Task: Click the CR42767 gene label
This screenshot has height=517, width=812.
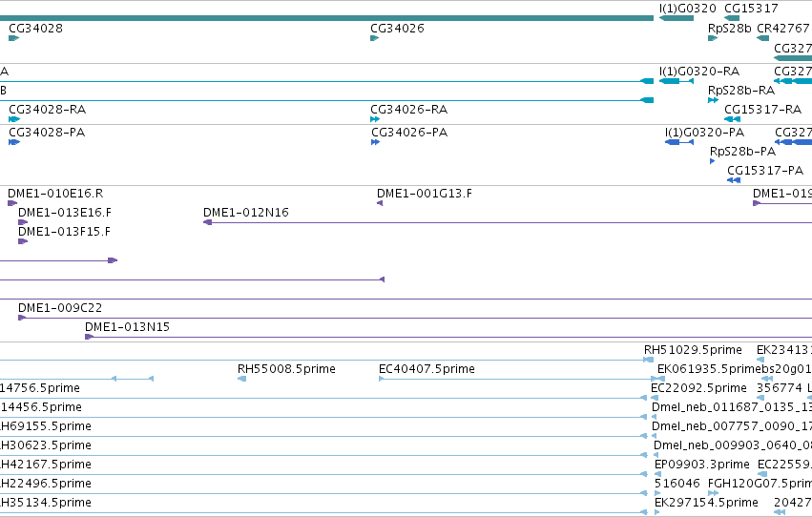Action: [x=783, y=28]
